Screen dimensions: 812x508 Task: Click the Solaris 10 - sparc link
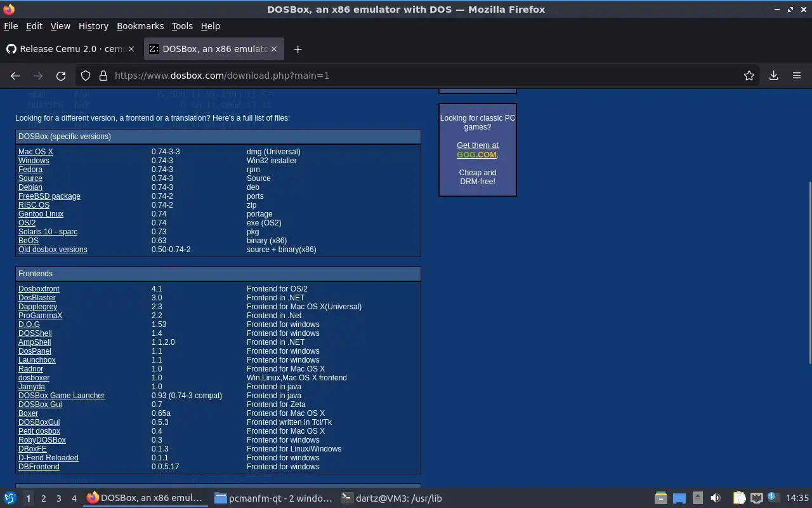48,232
